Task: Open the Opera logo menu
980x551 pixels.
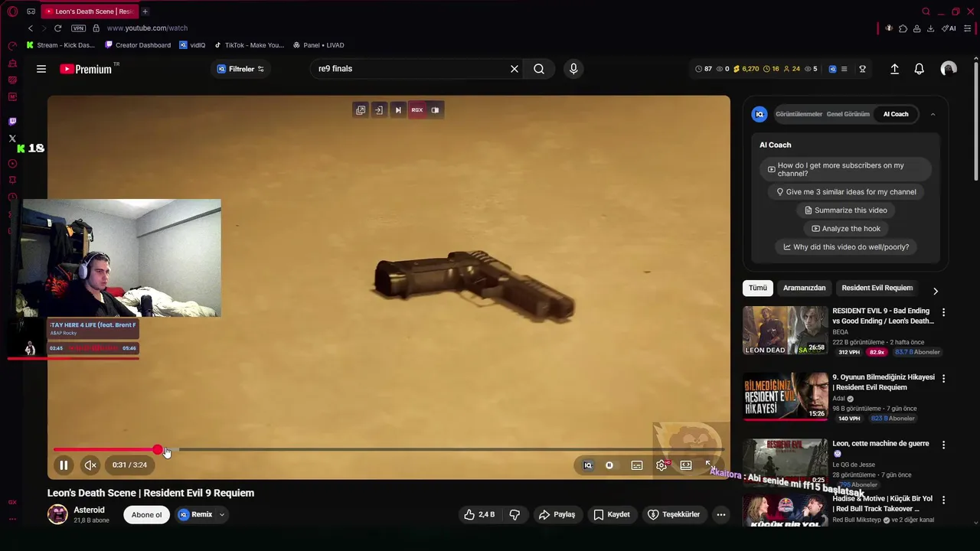Action: 12,11
